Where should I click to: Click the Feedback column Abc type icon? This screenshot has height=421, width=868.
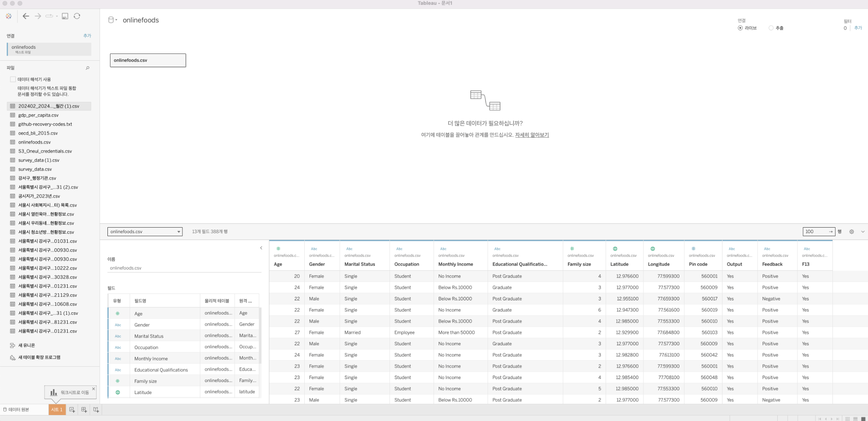pos(767,249)
